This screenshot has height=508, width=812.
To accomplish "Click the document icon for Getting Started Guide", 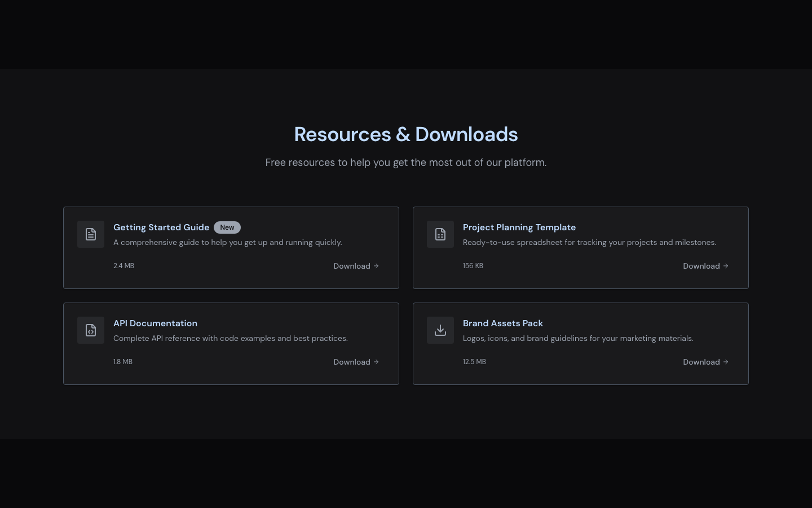I will click(x=91, y=234).
